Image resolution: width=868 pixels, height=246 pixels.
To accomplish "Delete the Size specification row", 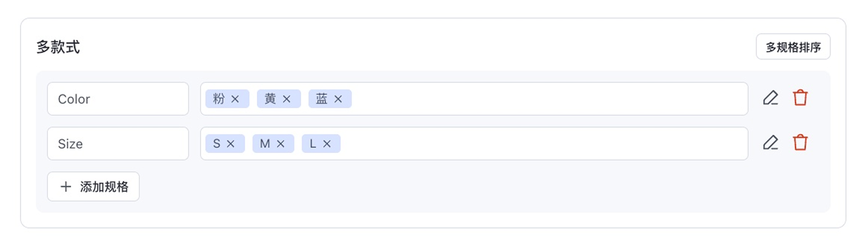I will click(x=800, y=143).
